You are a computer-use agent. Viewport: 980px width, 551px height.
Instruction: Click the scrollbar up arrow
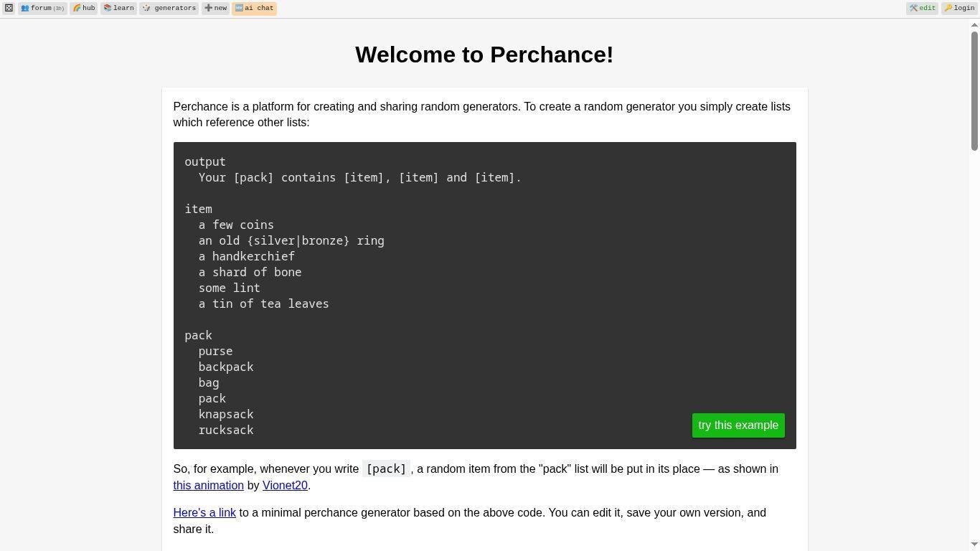point(974,24)
